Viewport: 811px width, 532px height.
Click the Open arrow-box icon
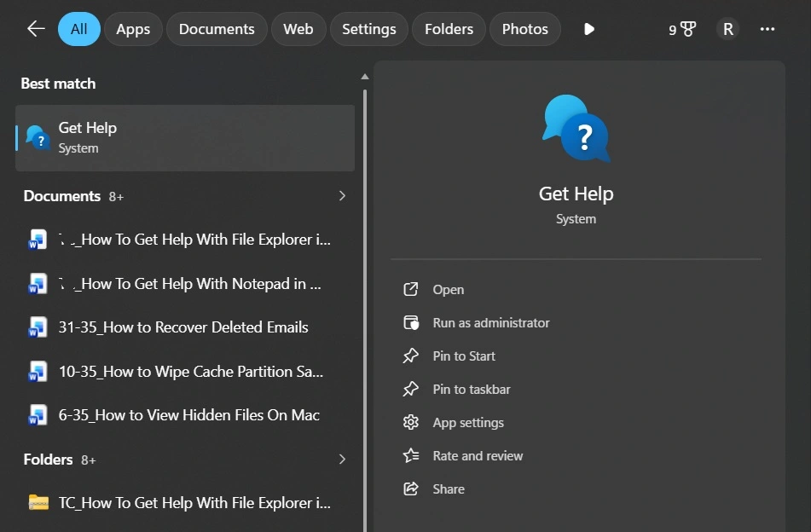411,289
